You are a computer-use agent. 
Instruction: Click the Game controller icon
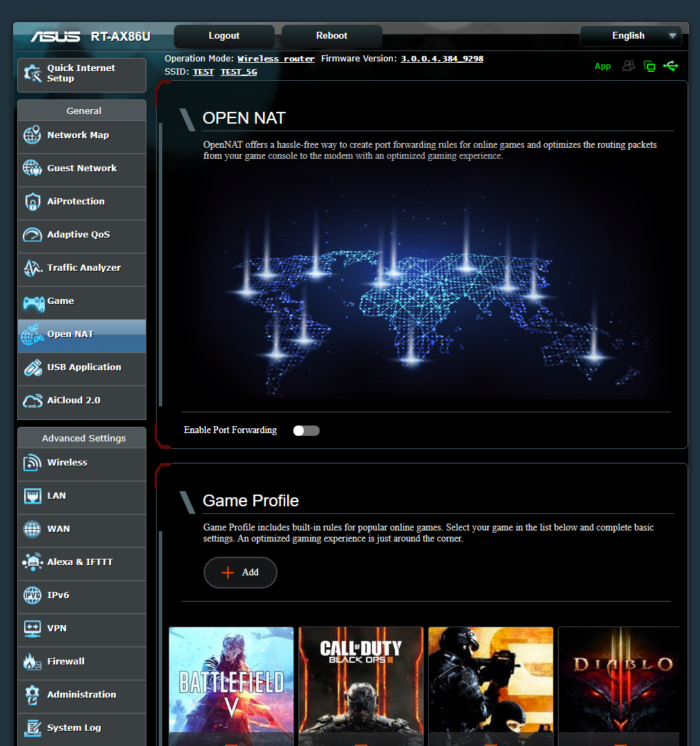[x=34, y=303]
